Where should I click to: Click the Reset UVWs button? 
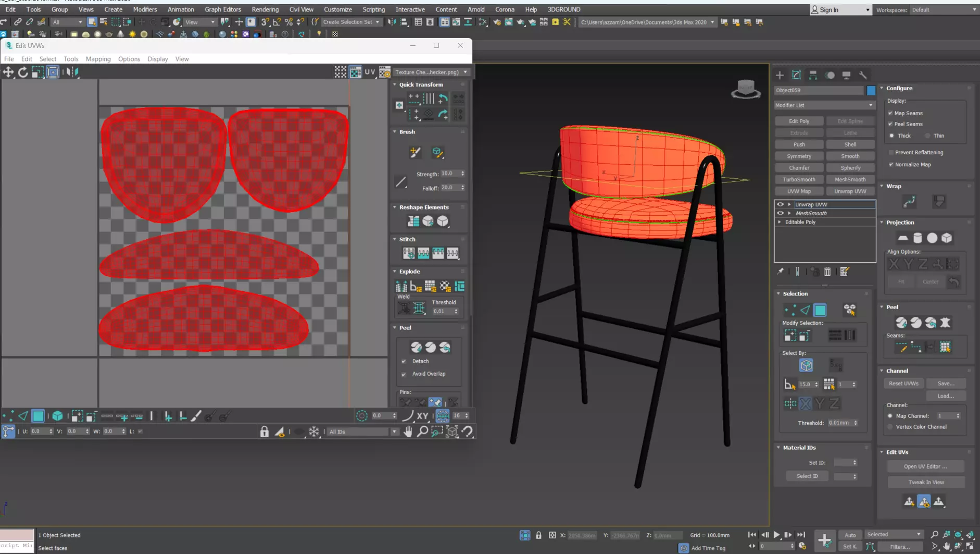tap(903, 384)
